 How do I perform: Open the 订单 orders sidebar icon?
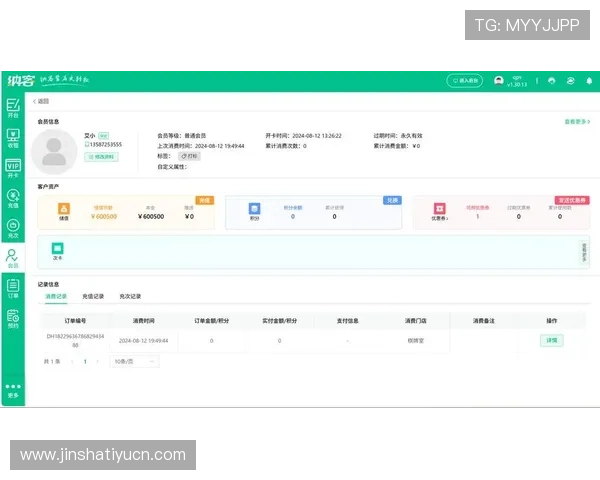click(x=13, y=289)
